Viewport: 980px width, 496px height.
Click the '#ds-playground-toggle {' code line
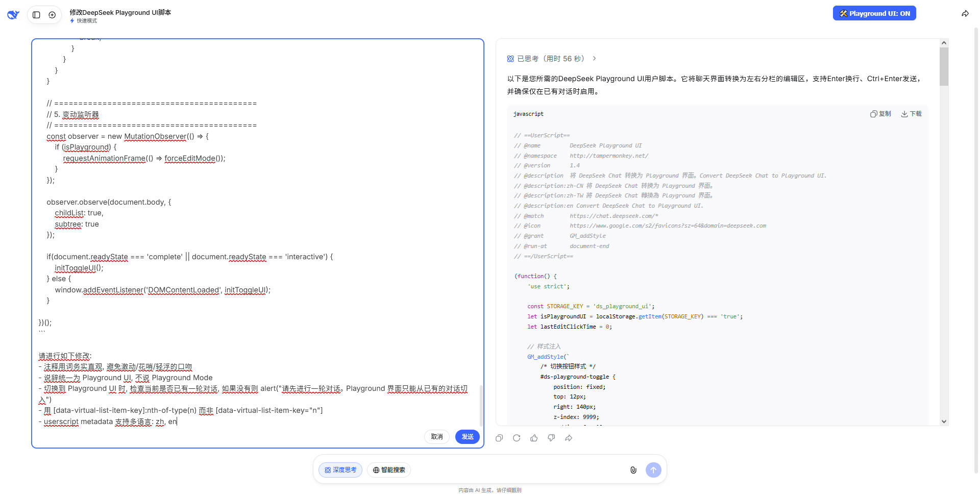[x=578, y=377]
